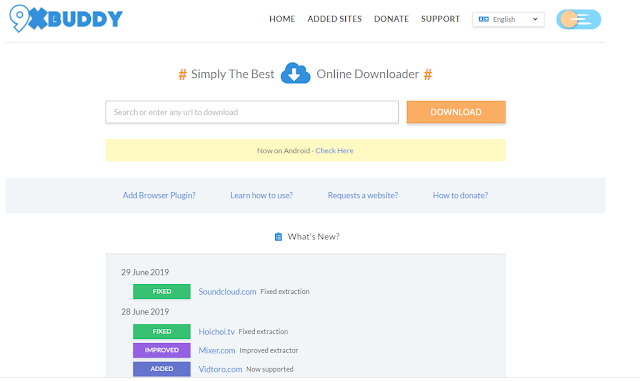Open the DONATE menu item

[x=391, y=19]
